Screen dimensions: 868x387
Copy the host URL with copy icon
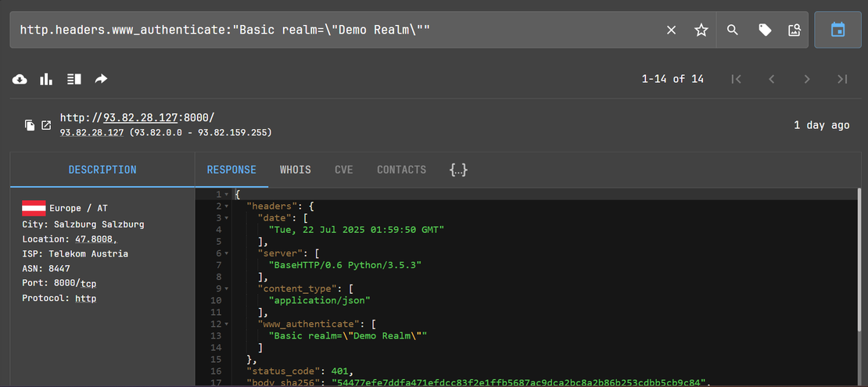pyautogui.click(x=30, y=125)
